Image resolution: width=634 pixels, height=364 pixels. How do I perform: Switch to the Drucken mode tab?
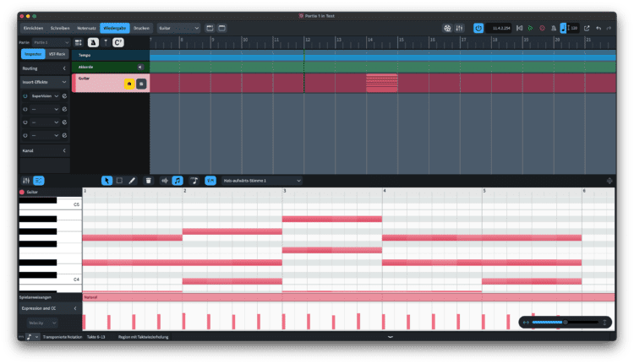[141, 28]
